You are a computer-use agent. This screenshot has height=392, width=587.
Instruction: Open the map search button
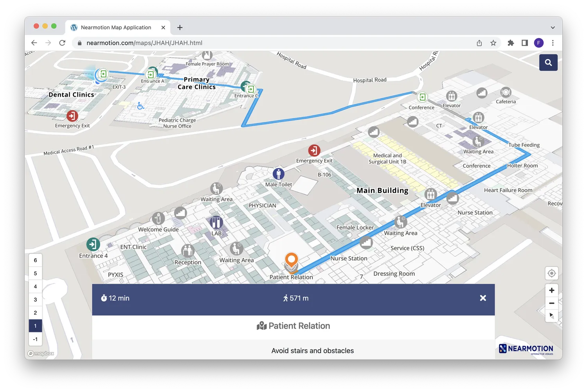(548, 63)
